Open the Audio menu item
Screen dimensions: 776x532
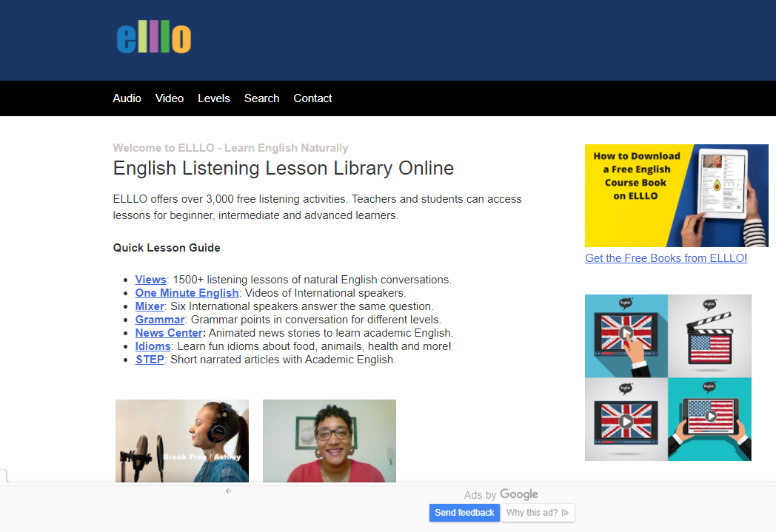(127, 98)
